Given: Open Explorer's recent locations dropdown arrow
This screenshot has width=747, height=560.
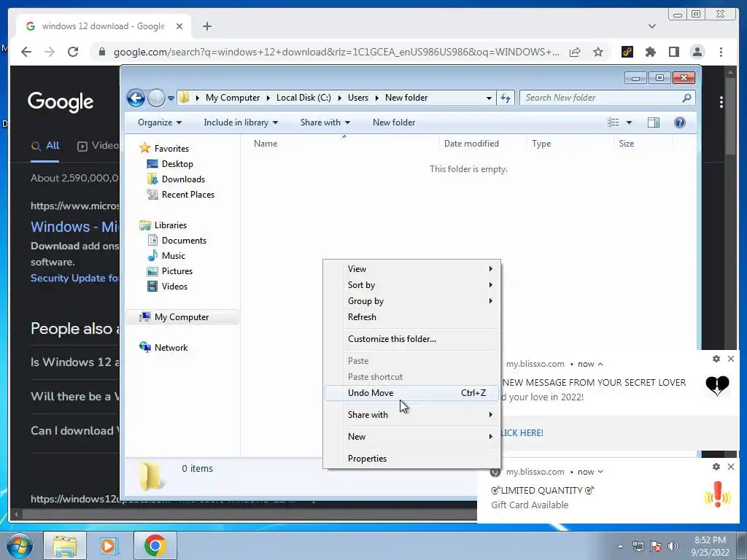Looking at the screenshot, I should tap(171, 98).
